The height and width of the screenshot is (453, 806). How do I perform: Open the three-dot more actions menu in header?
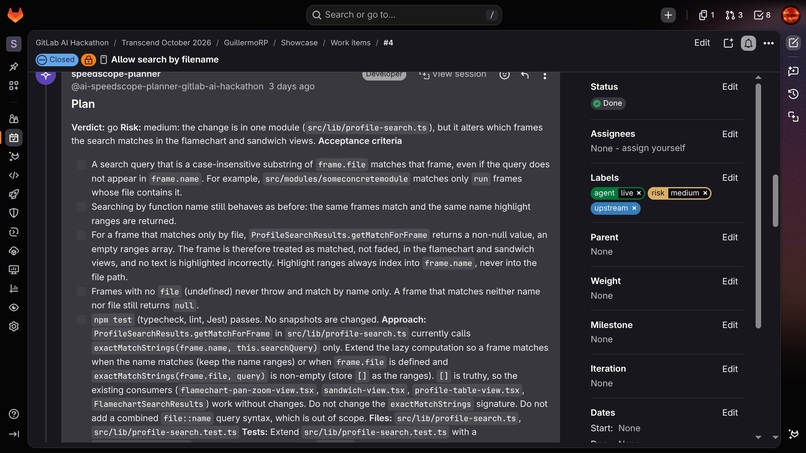[x=768, y=43]
